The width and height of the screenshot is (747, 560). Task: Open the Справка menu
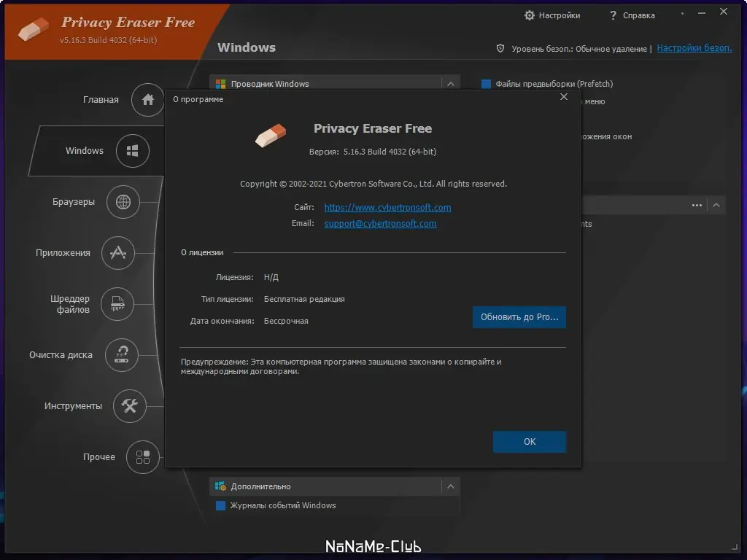coord(632,15)
